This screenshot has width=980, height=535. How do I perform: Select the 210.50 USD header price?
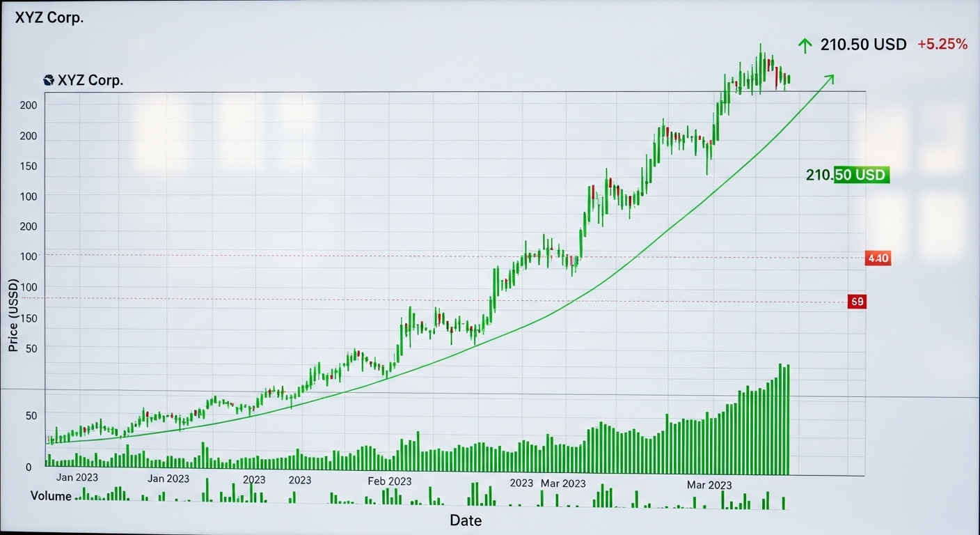point(863,45)
